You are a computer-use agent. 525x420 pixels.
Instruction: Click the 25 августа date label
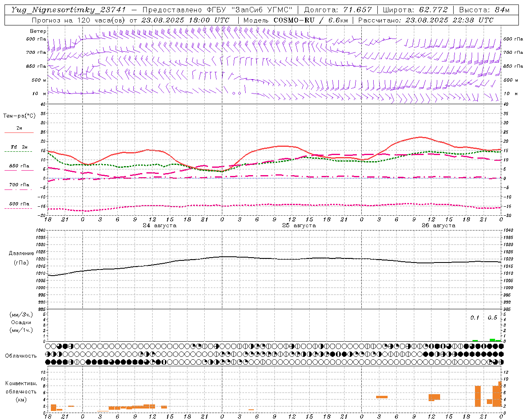click(x=299, y=226)
